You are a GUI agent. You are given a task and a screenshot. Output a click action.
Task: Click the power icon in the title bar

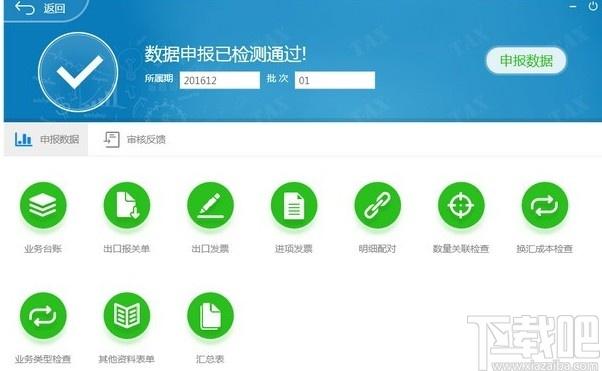tap(593, 6)
